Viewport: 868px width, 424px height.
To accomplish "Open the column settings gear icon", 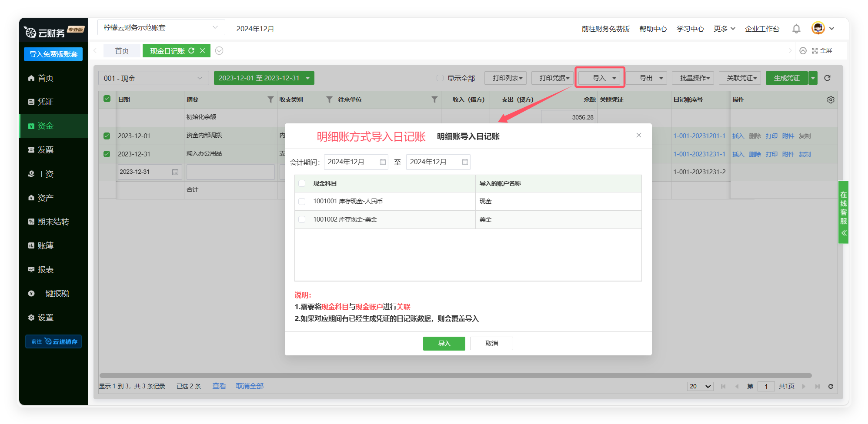I will (x=830, y=100).
